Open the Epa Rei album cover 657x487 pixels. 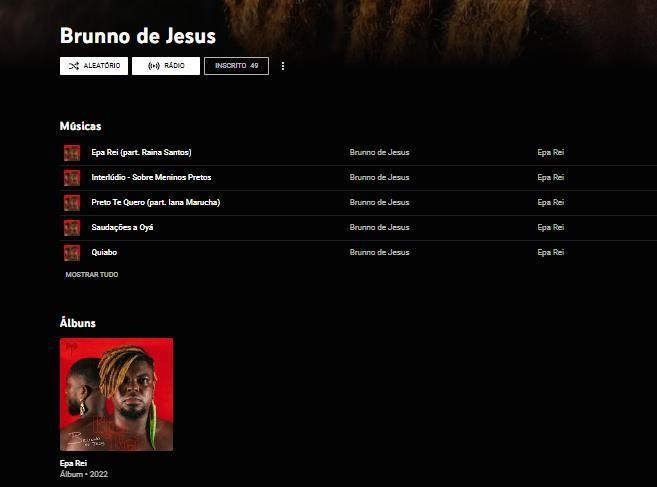click(116, 394)
